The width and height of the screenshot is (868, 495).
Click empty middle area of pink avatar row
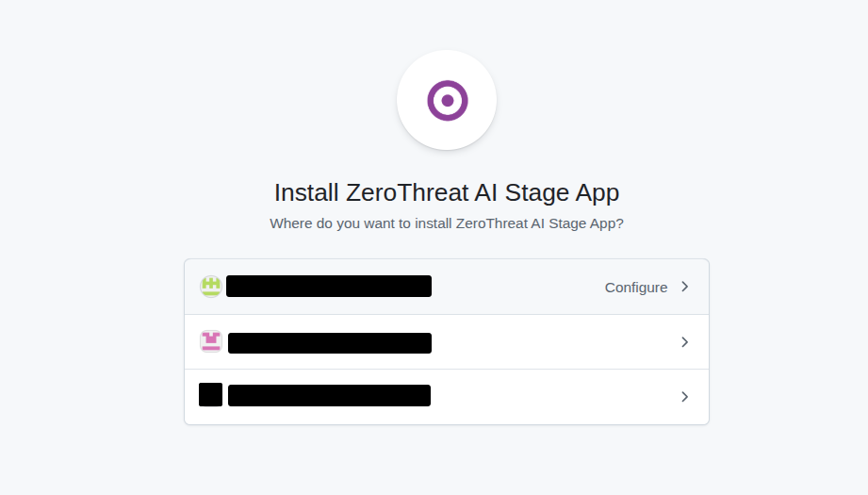pyautogui.click(x=553, y=342)
